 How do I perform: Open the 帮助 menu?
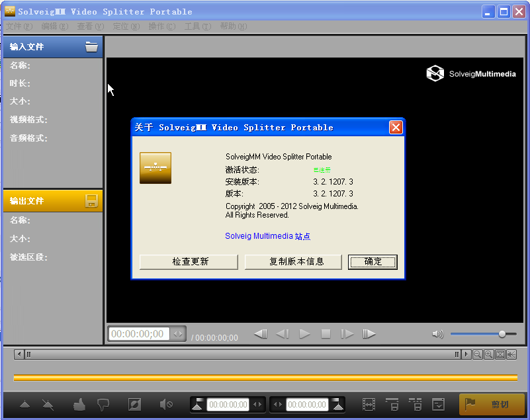(235, 26)
